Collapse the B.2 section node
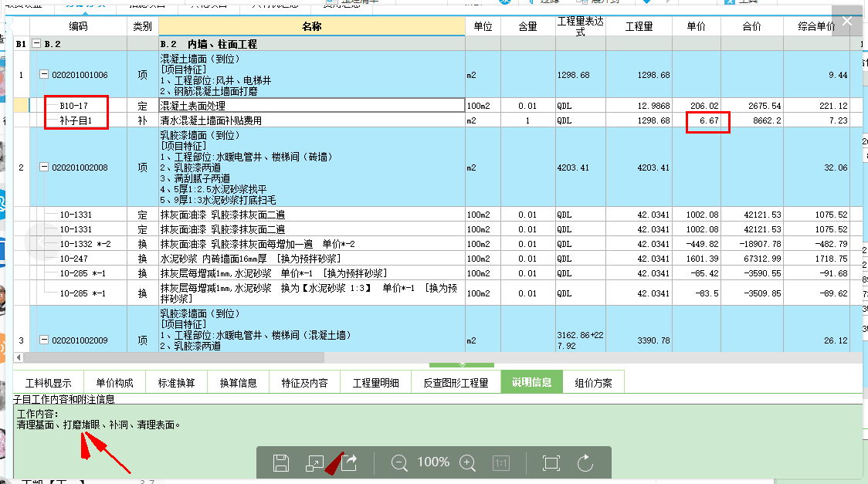This screenshot has width=868, height=484. tap(36, 44)
